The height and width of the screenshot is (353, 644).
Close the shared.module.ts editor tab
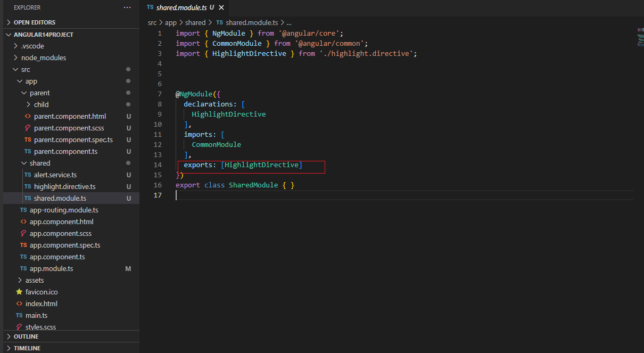click(221, 7)
